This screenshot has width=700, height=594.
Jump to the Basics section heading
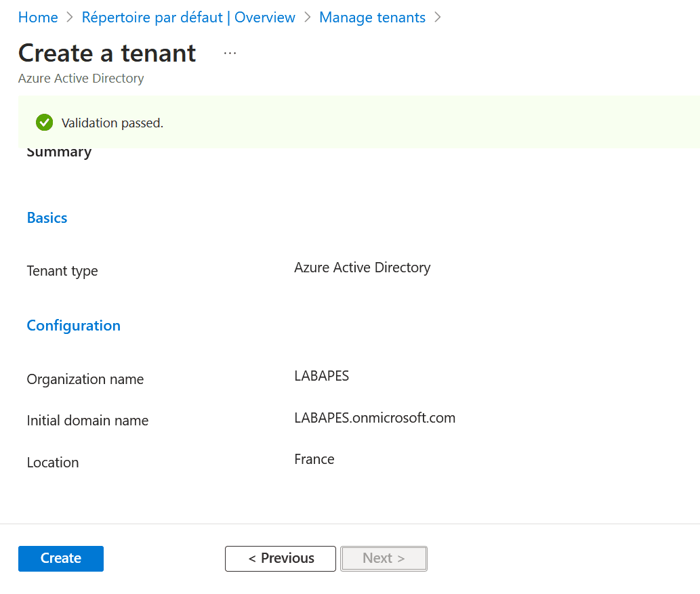point(47,218)
